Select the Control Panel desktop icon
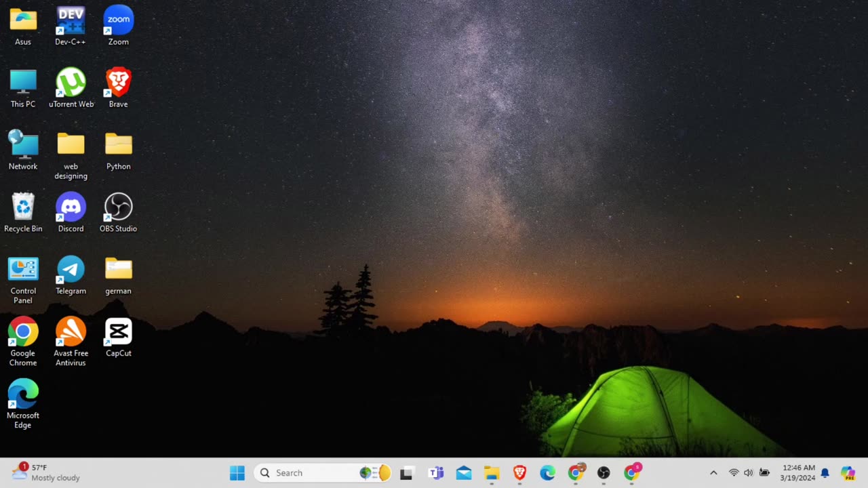This screenshot has height=488, width=868. click(x=23, y=281)
